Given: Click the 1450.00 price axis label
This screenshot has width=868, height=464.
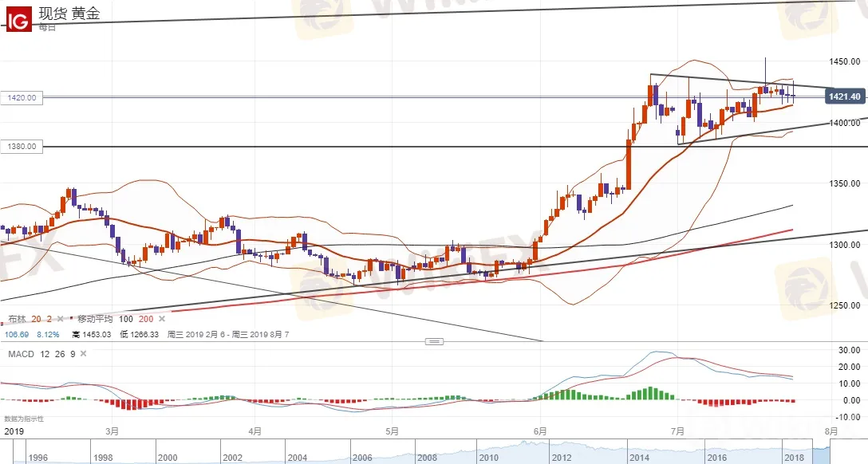Looking at the screenshot, I should coord(845,61).
